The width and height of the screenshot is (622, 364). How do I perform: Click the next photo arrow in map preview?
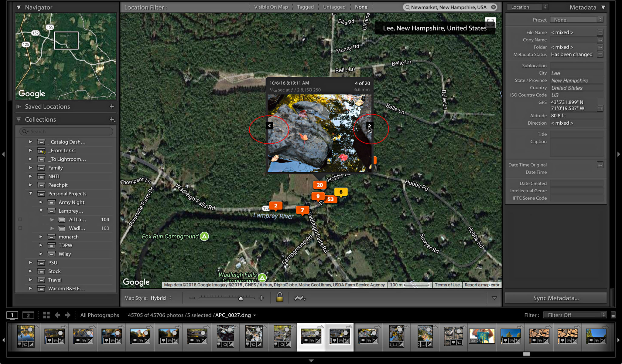click(x=370, y=125)
